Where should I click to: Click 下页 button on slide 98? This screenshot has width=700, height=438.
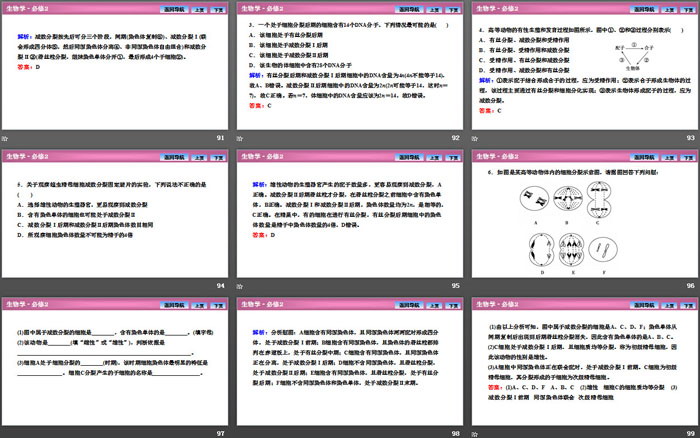pyautogui.click(x=454, y=305)
